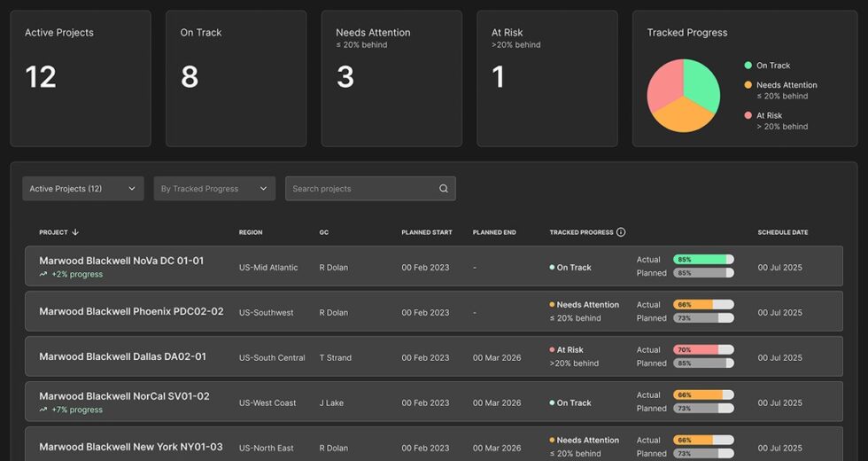Click the US-Southwest region cell
Image resolution: width=868 pixels, height=461 pixels.
pos(267,312)
